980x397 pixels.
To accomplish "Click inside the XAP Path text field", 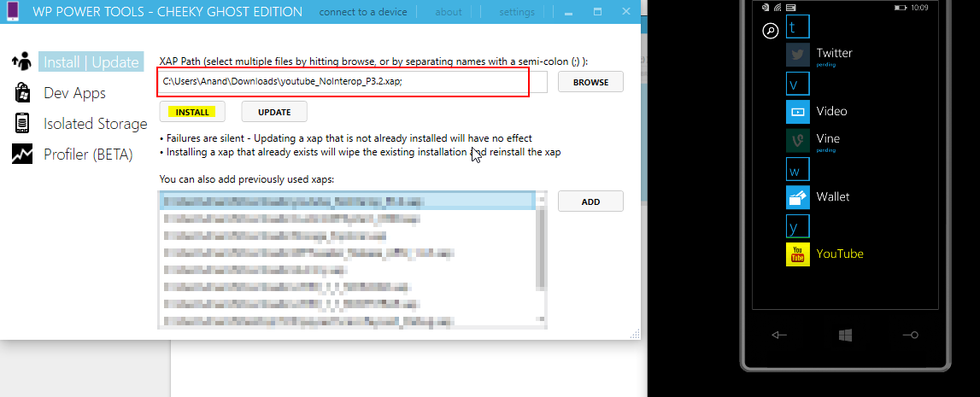I will [342, 82].
